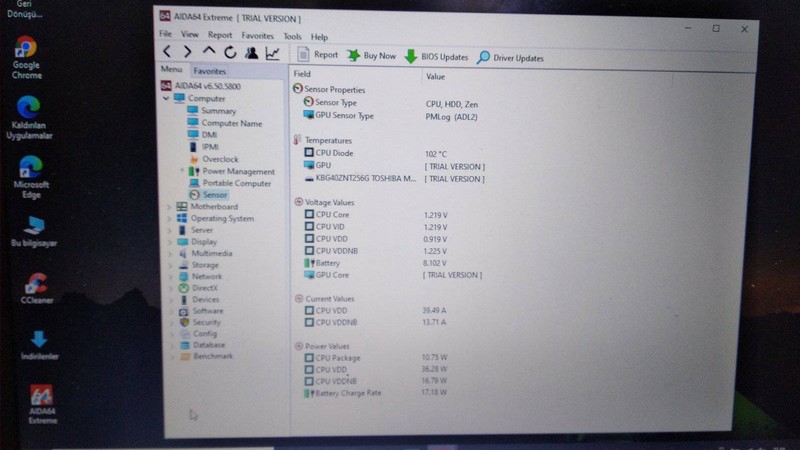This screenshot has height=450, width=800.
Task: Select IPMI in the tree
Action: point(203,146)
